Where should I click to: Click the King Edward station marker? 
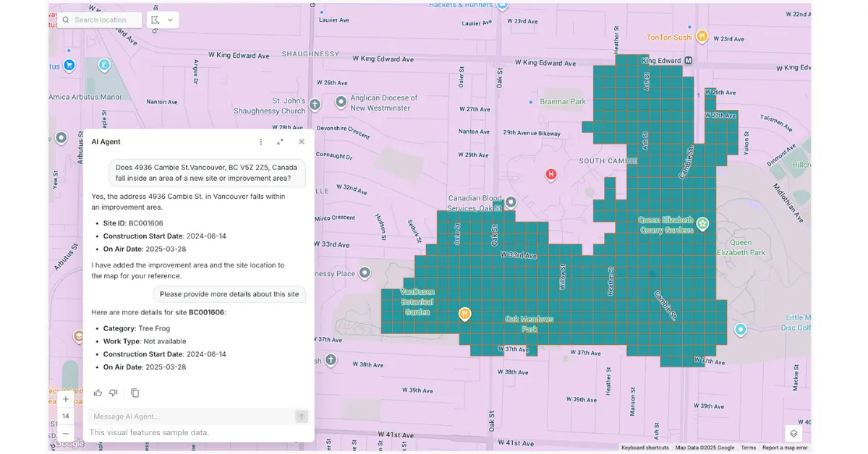pyautogui.click(x=687, y=61)
